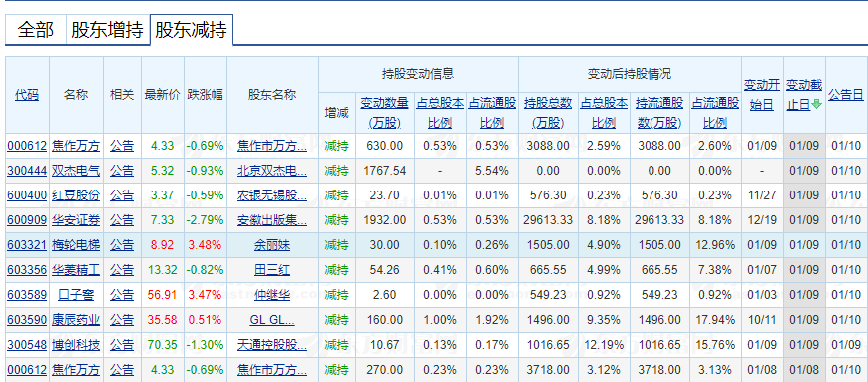Switch to the 全部 tab
This screenshot has height=382, width=868.
click(36, 29)
